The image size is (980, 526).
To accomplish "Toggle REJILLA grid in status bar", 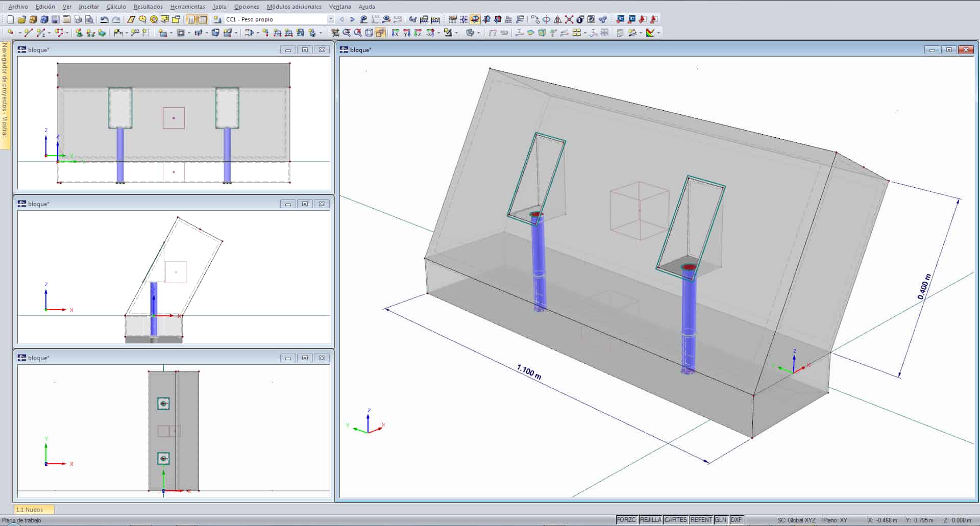I will coord(650,520).
